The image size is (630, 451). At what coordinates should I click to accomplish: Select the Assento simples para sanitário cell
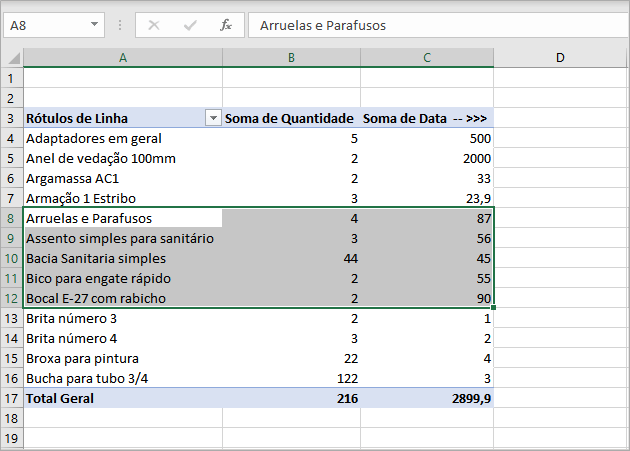[x=123, y=238]
